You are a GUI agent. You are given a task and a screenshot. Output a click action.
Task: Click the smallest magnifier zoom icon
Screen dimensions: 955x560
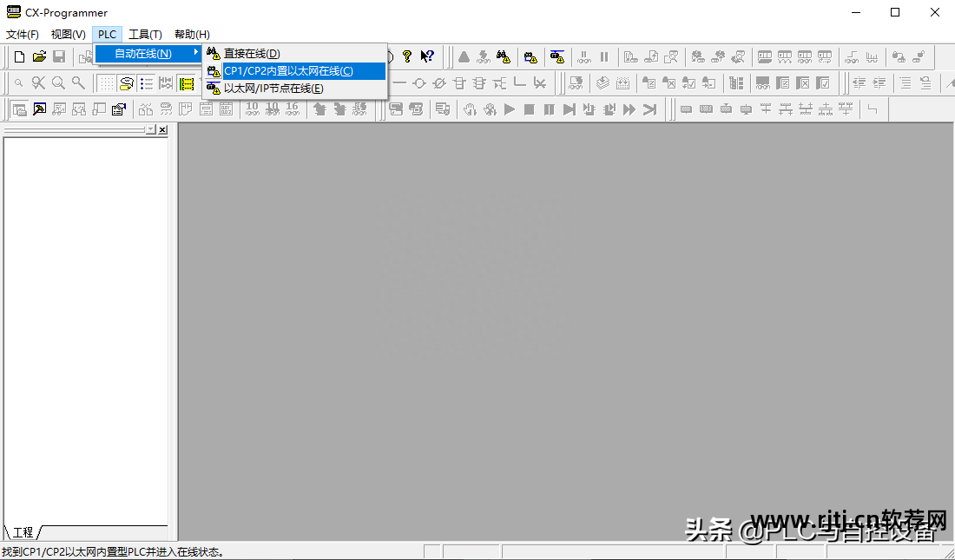19,82
